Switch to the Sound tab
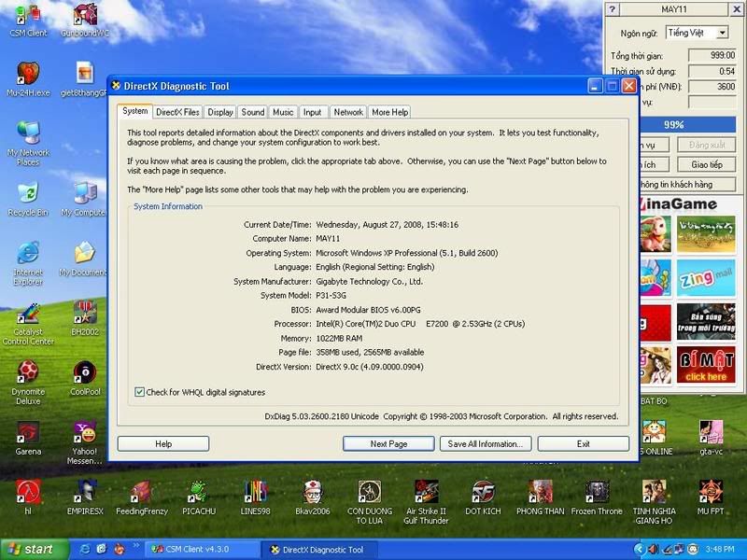This screenshot has height=560, width=747. pyautogui.click(x=252, y=112)
